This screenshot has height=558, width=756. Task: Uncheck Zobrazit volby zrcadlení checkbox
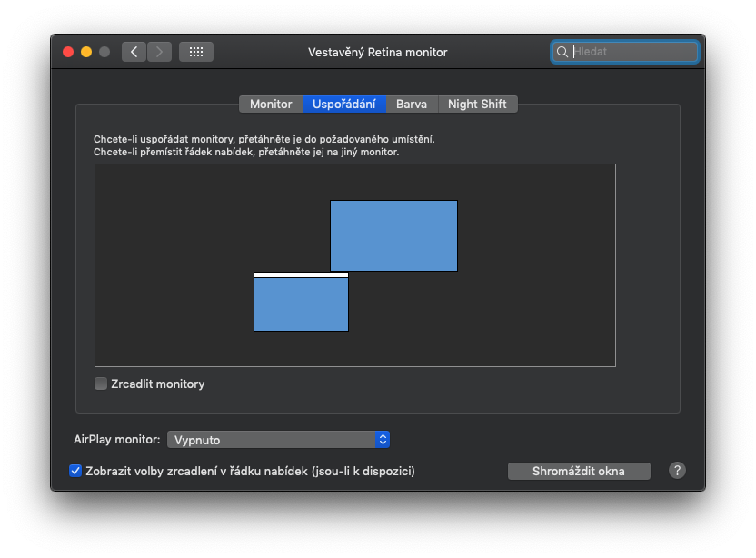click(x=75, y=471)
